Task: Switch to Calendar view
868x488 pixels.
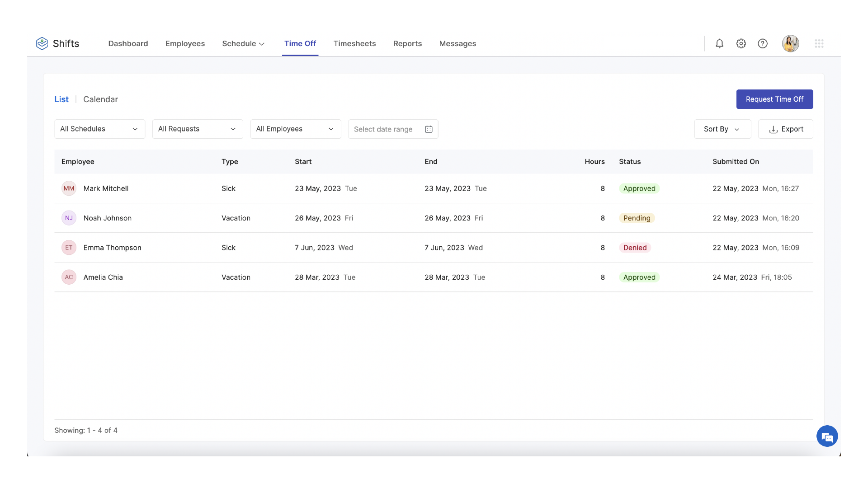Action: (x=100, y=99)
